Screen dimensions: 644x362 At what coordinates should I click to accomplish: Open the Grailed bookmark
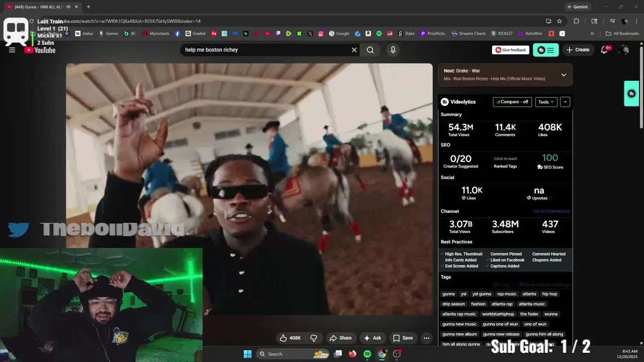195,34
